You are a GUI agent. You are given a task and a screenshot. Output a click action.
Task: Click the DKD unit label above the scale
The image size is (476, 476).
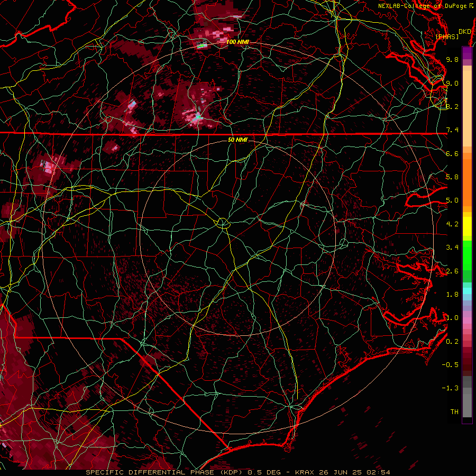(x=464, y=32)
